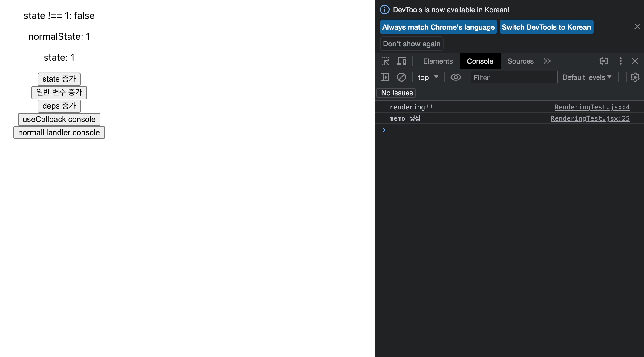Toggle the device toolbar icon
Image resolution: width=644 pixels, height=357 pixels.
401,61
